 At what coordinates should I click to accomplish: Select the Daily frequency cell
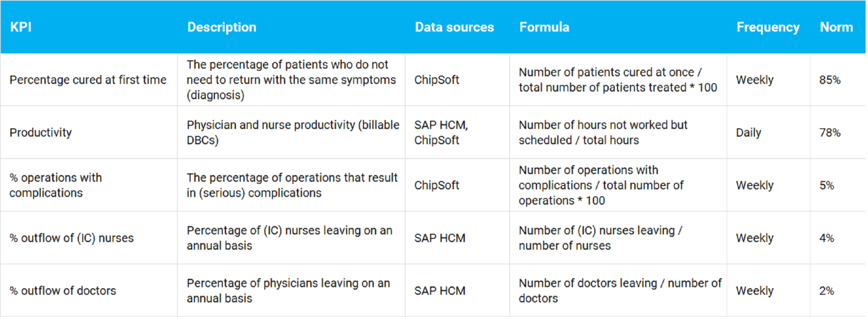(x=748, y=132)
